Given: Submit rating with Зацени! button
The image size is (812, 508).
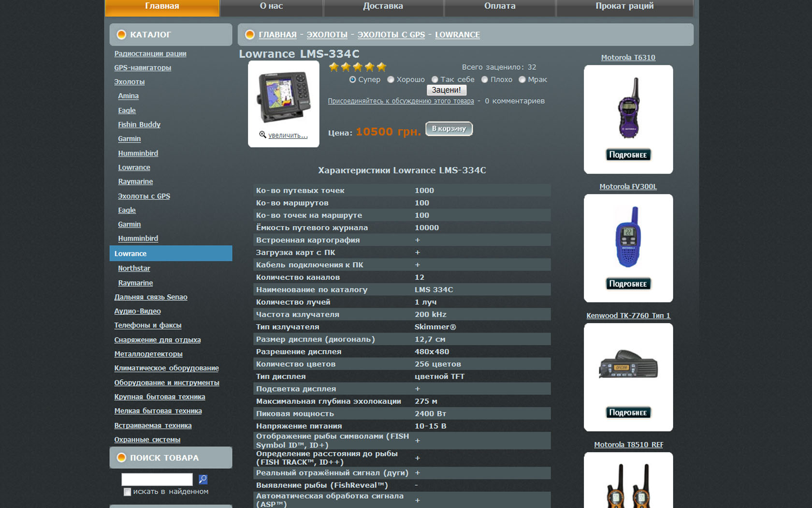Looking at the screenshot, I should click(x=447, y=90).
